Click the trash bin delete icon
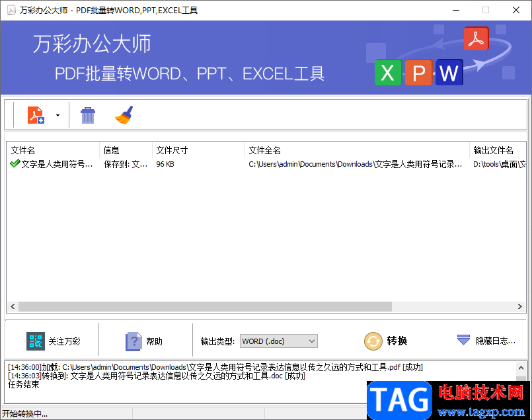 pos(87,115)
